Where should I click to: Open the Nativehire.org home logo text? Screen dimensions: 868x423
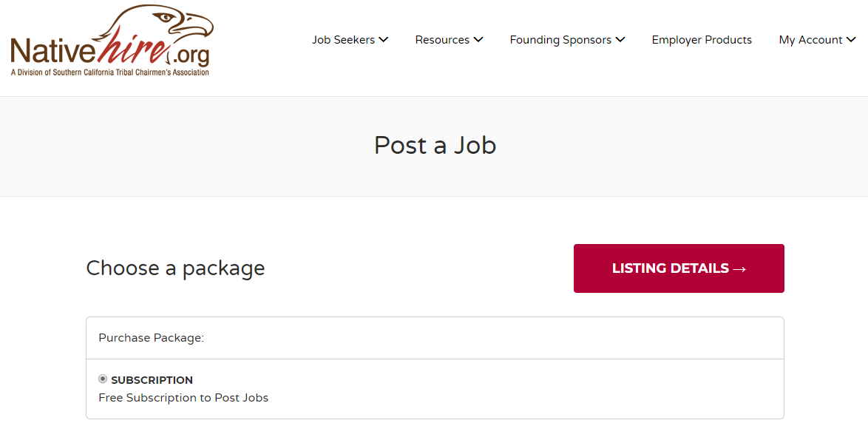click(x=109, y=52)
